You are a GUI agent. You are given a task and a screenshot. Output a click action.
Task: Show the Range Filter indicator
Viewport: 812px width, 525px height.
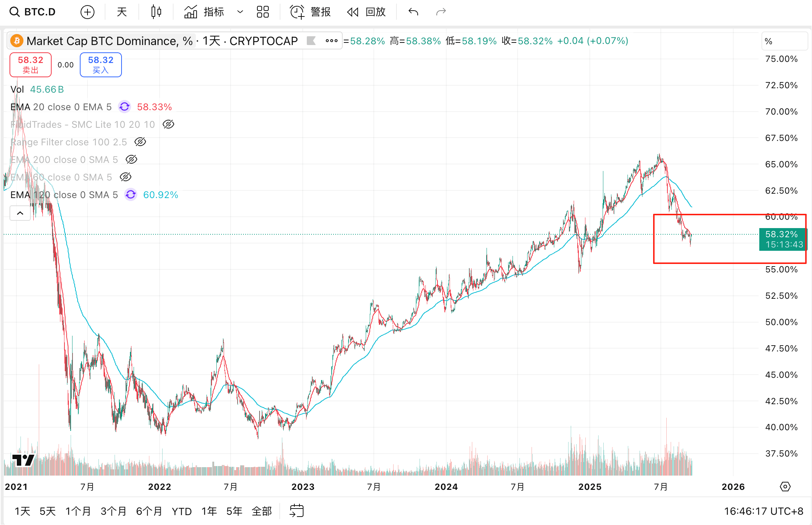point(140,142)
